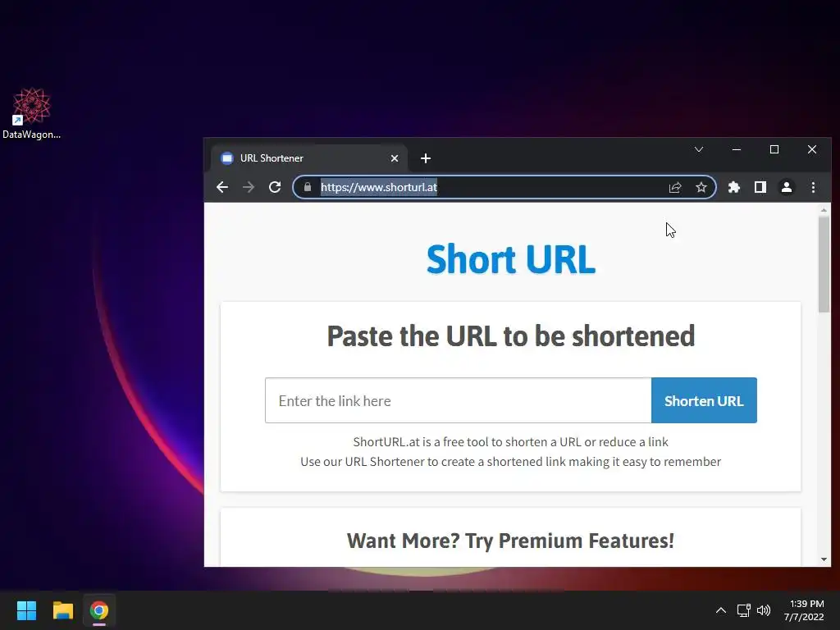Image resolution: width=840 pixels, height=630 pixels.
Task: Open File Explorer from the taskbar
Action: click(x=62, y=610)
